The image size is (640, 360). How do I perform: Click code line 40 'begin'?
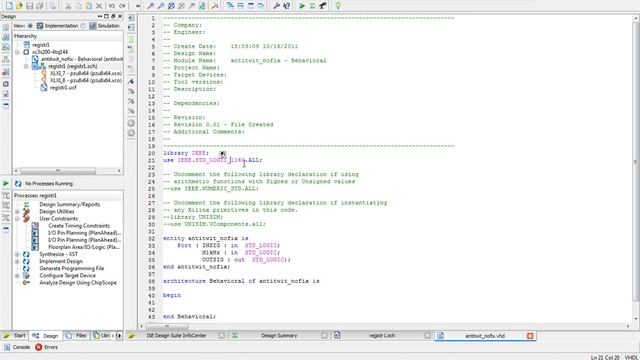coord(172,295)
